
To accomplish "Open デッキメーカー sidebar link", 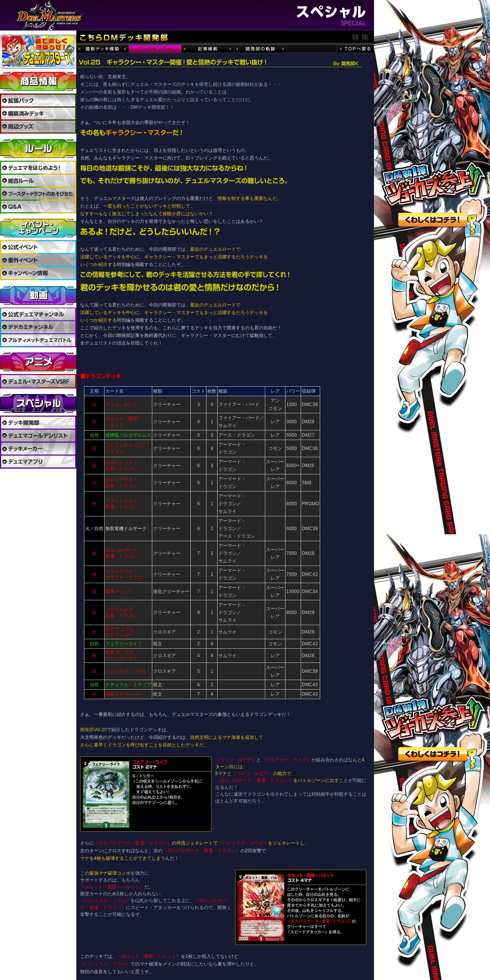I will [38, 449].
